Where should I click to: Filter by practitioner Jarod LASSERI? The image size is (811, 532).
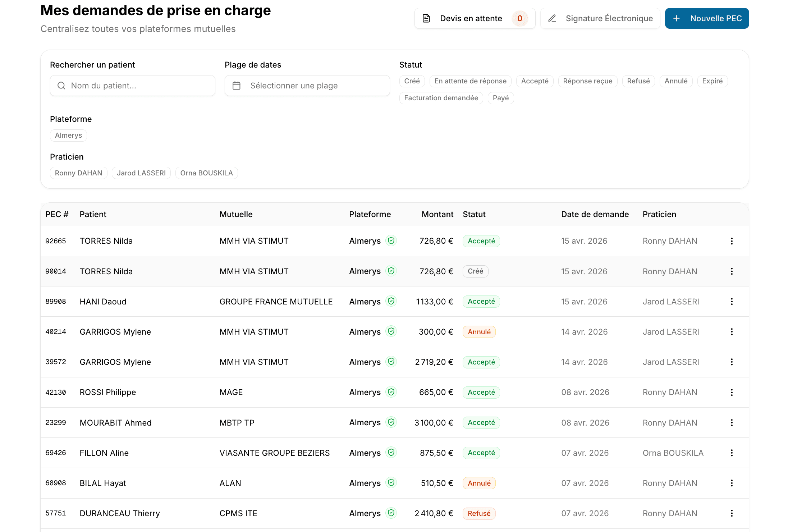tap(141, 173)
